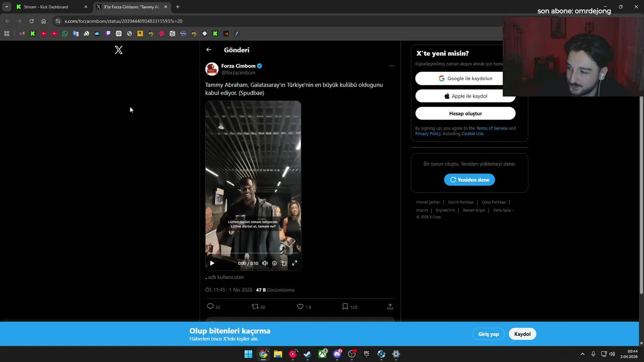The image size is (644, 362).
Task: Seek along the video progress bar
Action: click(253, 254)
